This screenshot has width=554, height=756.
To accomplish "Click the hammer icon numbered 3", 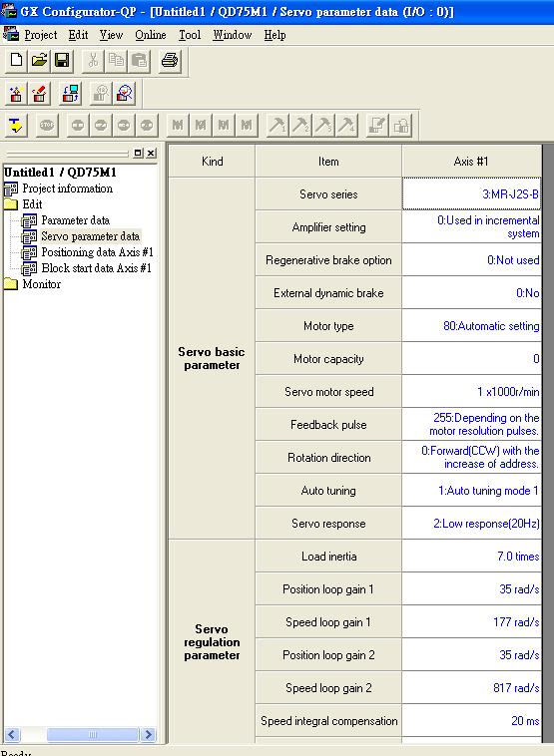I will [x=322, y=127].
